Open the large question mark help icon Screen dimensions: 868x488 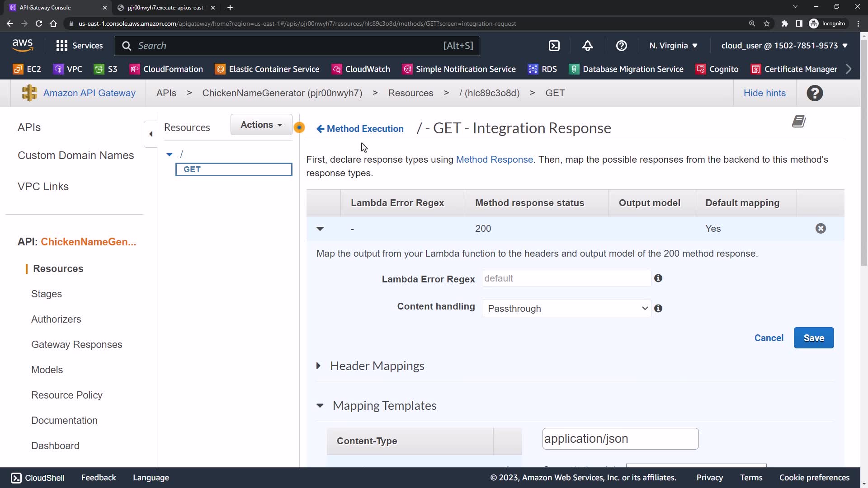814,93
